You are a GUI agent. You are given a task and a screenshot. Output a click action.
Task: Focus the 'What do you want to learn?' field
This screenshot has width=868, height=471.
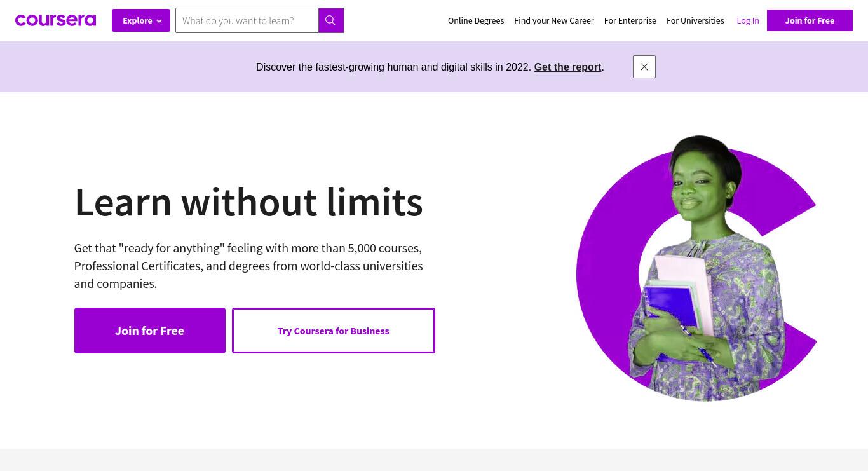tap(247, 20)
